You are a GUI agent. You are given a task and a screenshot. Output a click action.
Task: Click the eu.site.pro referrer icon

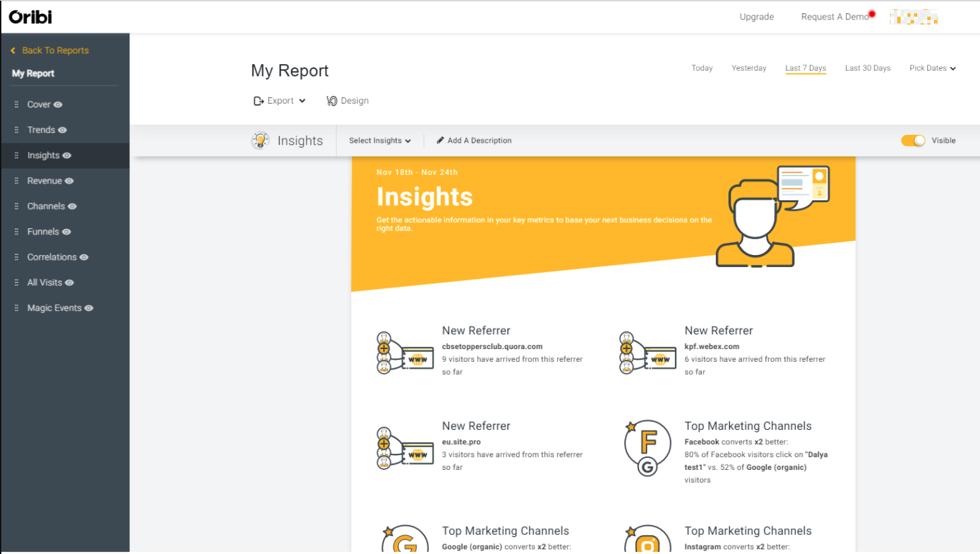pos(405,448)
